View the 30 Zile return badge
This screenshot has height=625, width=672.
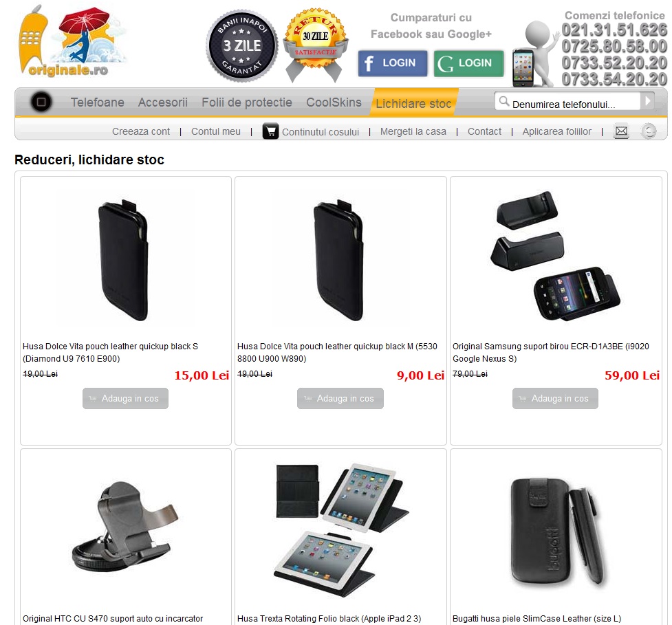tap(316, 45)
